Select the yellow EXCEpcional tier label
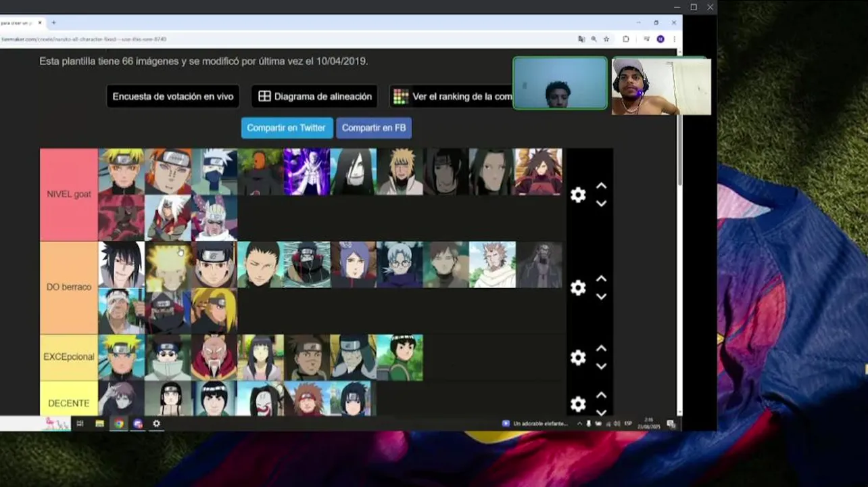 [x=69, y=356]
